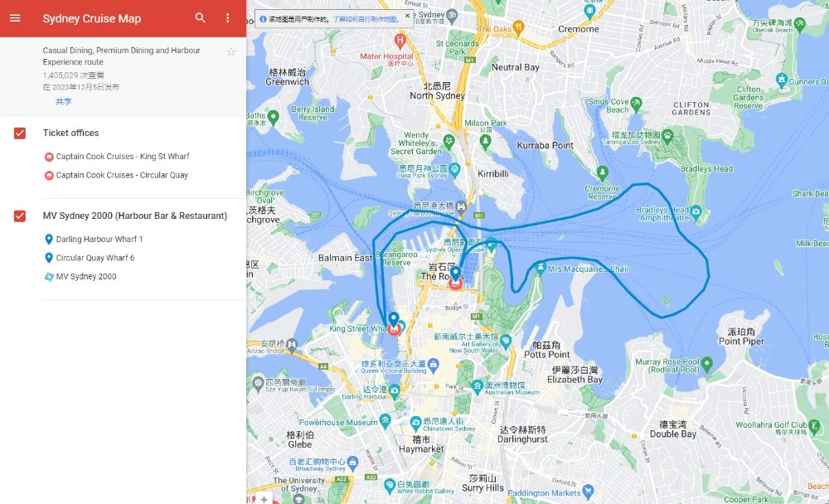The width and height of the screenshot is (829, 504).
Task: Select the Mrs Macquarie's Chair map pin
Action: [x=540, y=267]
